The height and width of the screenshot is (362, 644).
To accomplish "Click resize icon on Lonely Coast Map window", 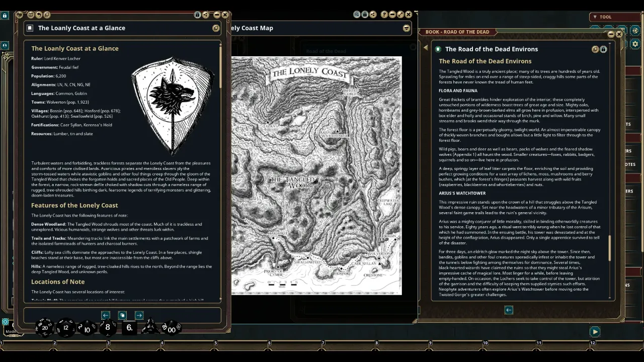I will [x=400, y=15].
